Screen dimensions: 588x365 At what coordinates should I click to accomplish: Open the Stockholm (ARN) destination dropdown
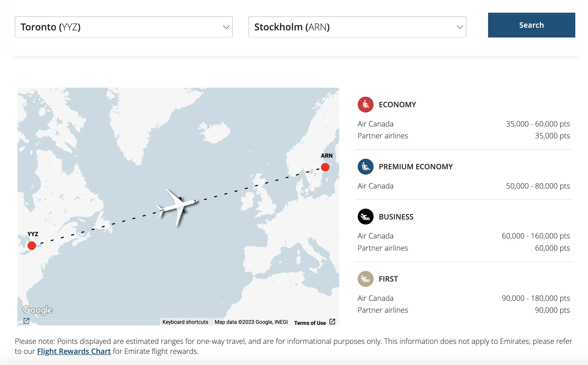(x=357, y=27)
